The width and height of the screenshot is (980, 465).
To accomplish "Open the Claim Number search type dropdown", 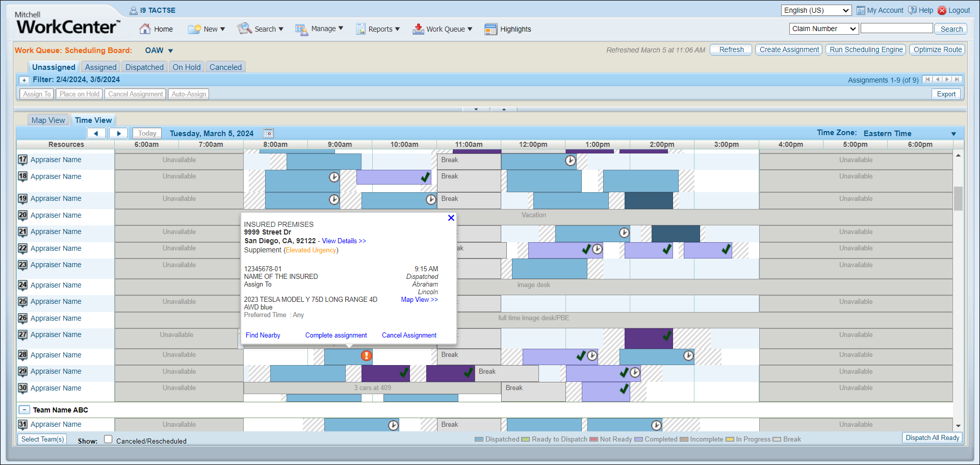I will point(824,29).
